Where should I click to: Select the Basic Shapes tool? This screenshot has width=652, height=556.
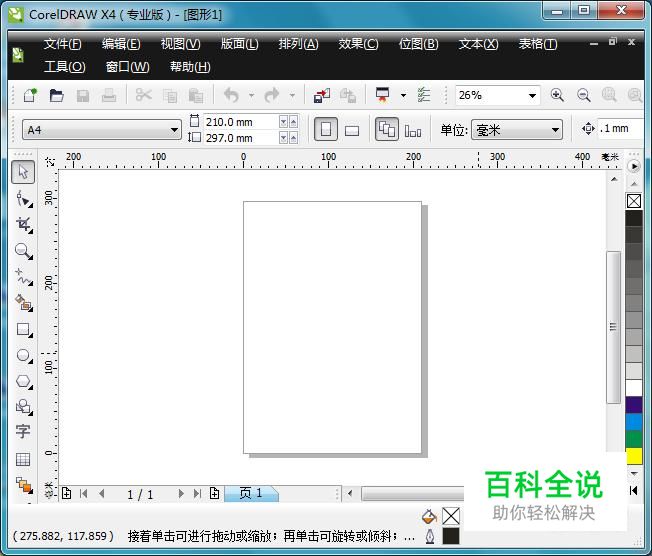tap(24, 407)
